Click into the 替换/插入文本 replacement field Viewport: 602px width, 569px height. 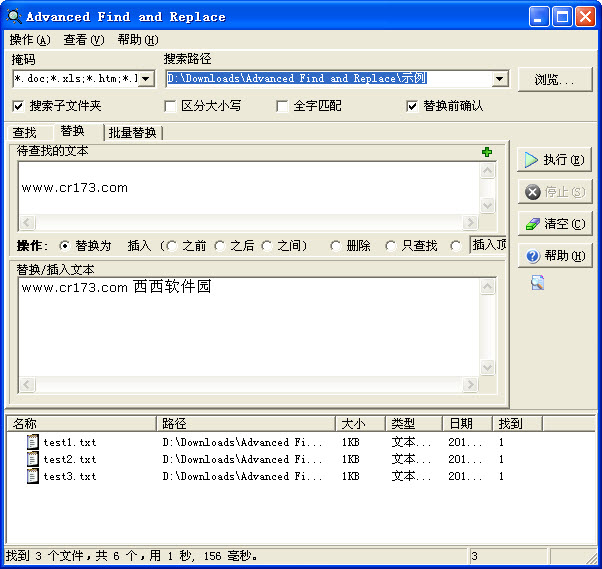[x=249, y=327]
